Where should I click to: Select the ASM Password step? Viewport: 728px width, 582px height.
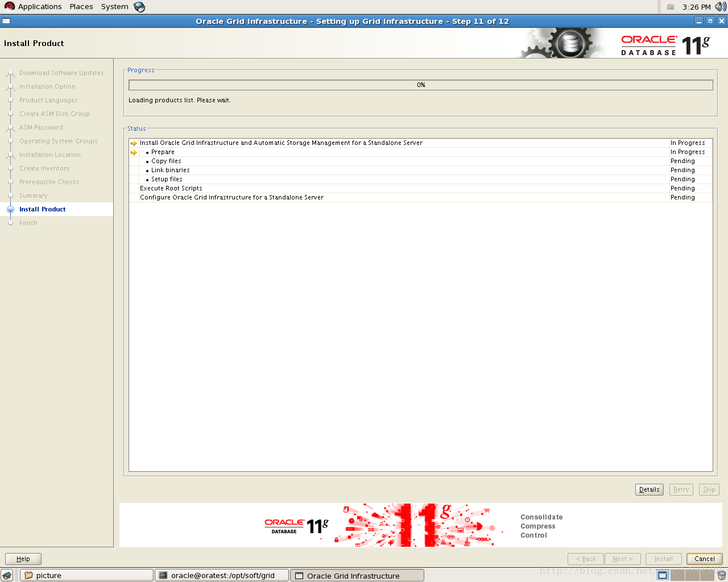(x=41, y=127)
